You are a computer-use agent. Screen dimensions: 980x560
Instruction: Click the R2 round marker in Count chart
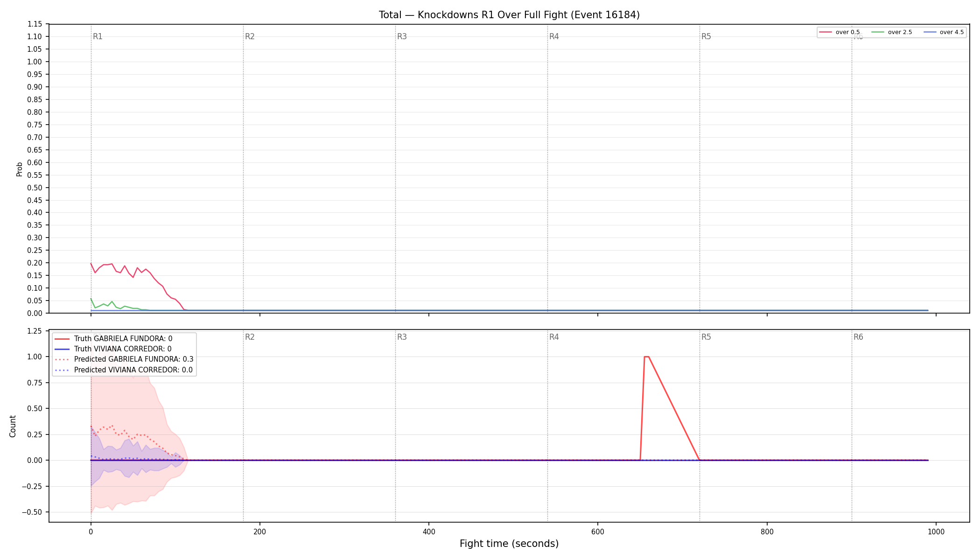tap(250, 337)
